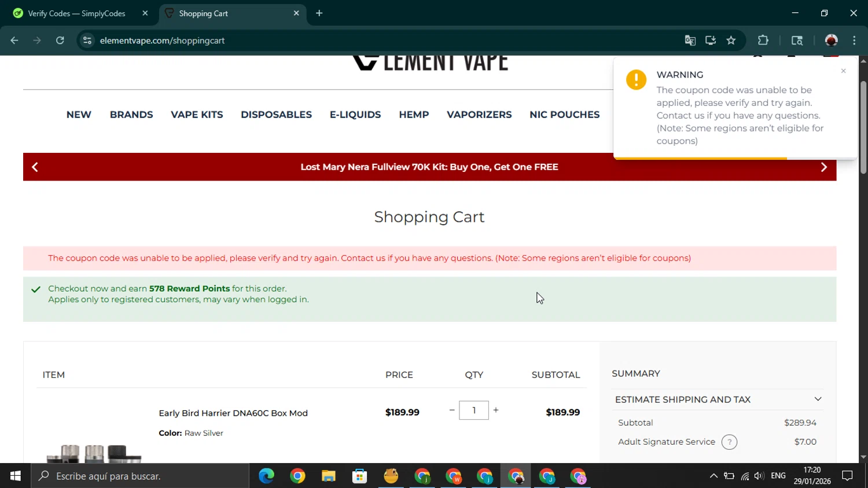Translate this page icon

[x=690, y=41]
